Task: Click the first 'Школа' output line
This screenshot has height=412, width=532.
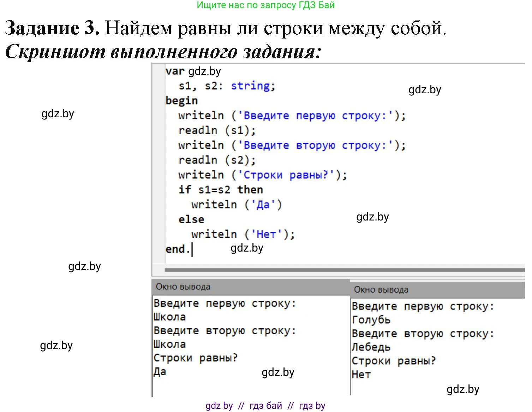Action: pyautogui.click(x=169, y=317)
